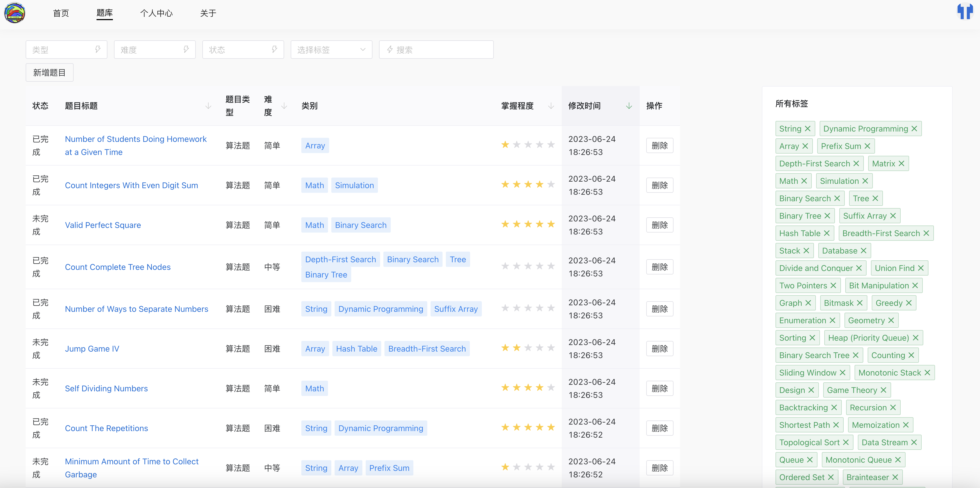Screen dimensions: 980x488
Task: Click the site logo in the header
Action: pos(14,13)
